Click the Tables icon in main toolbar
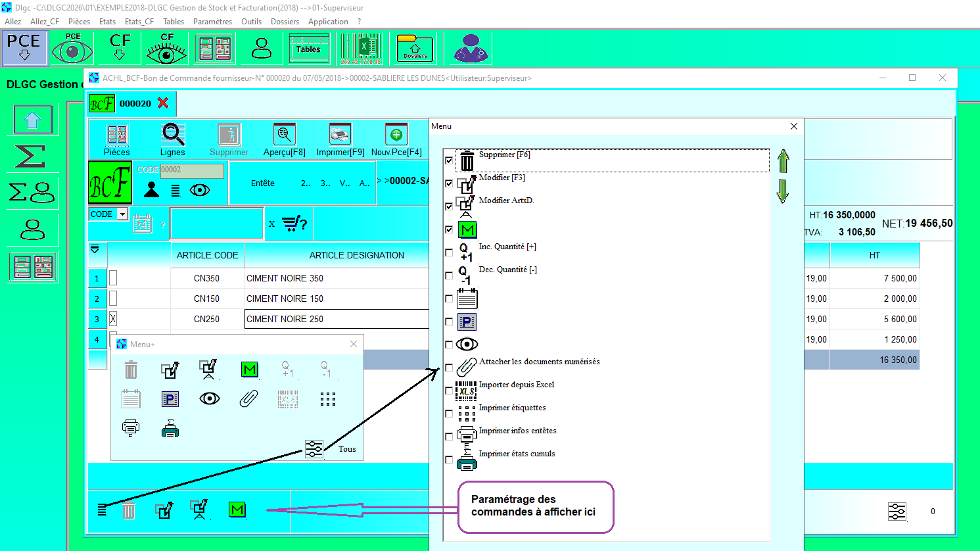This screenshot has width=980, height=551. (x=308, y=49)
